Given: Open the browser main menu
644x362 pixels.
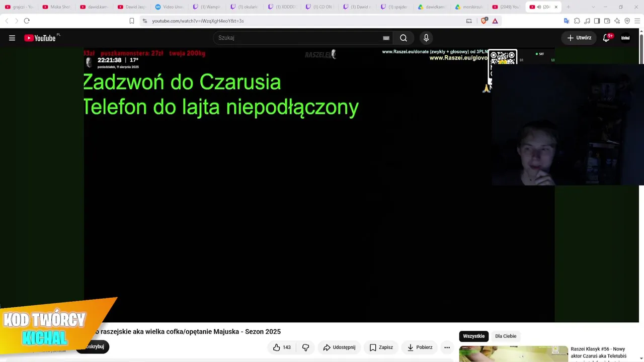Looking at the screenshot, I should tap(637, 21).
